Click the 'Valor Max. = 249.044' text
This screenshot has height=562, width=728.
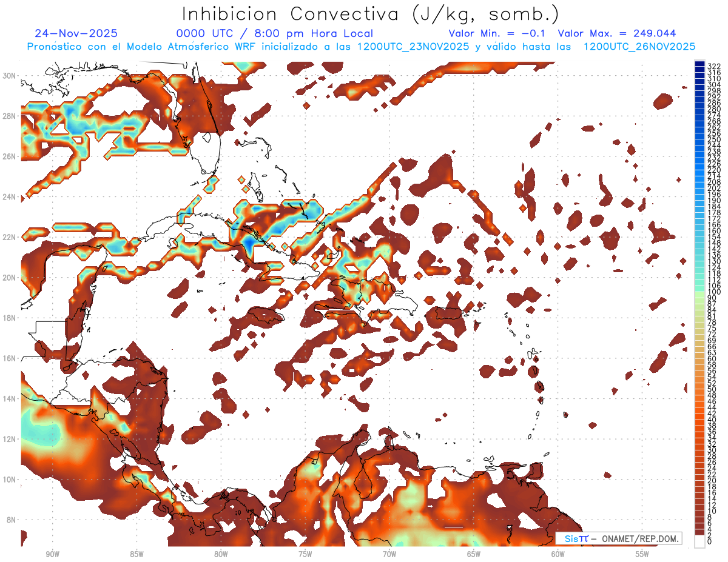[616, 33]
